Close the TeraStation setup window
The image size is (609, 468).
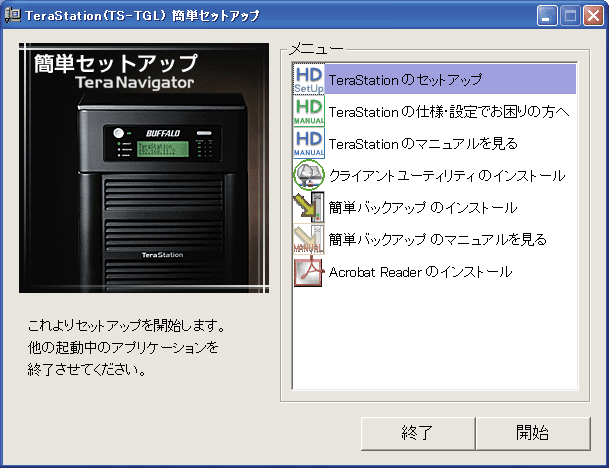[593, 16]
